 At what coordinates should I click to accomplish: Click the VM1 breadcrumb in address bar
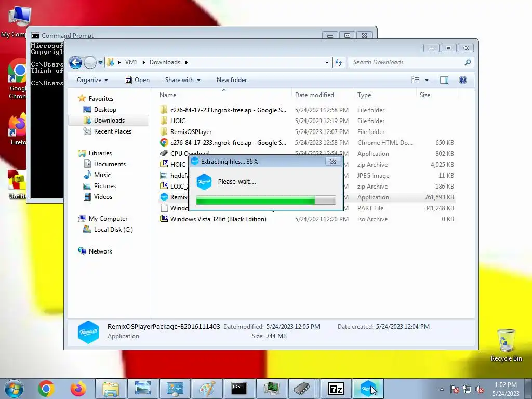[x=131, y=62]
